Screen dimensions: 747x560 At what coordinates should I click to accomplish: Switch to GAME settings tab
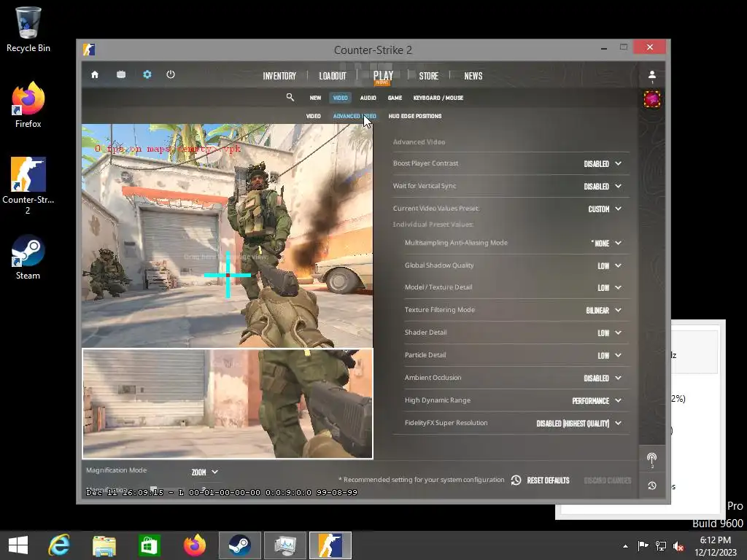[395, 98]
